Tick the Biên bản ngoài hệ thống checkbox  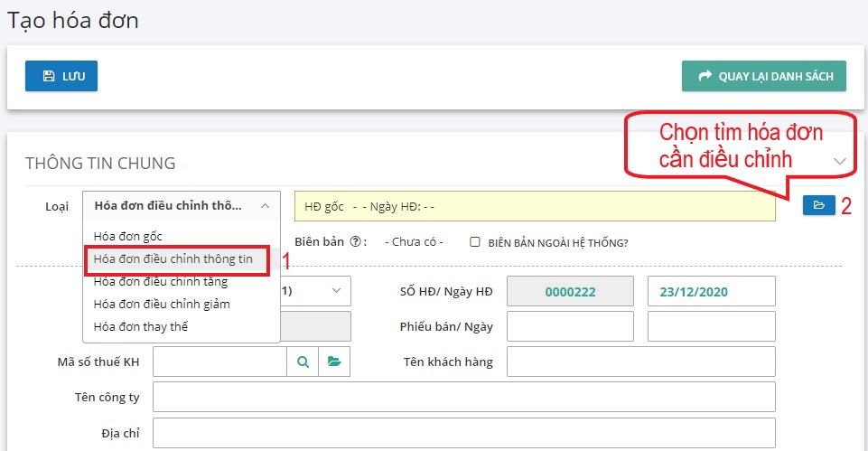coord(475,242)
